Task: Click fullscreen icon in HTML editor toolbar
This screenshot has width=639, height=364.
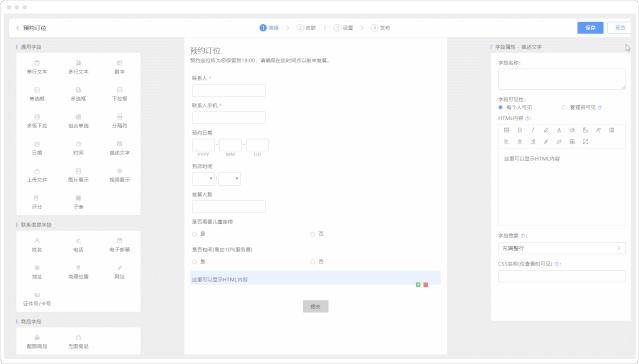Action: click(585, 141)
